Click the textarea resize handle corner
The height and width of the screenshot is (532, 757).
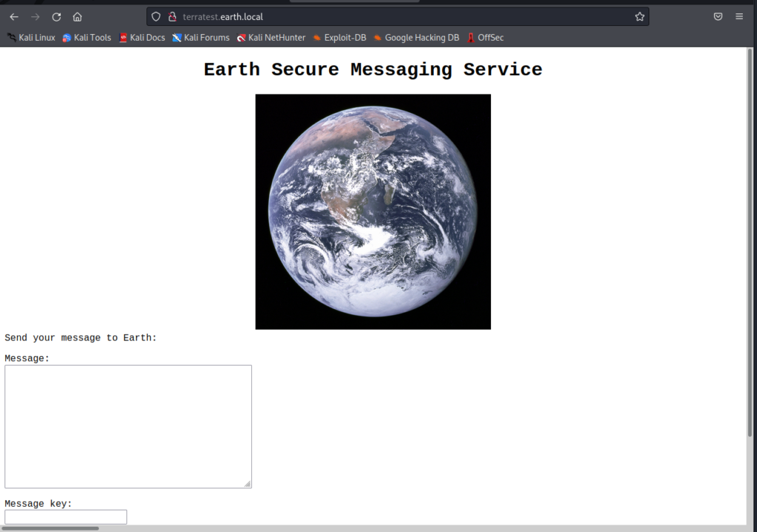pyautogui.click(x=247, y=483)
